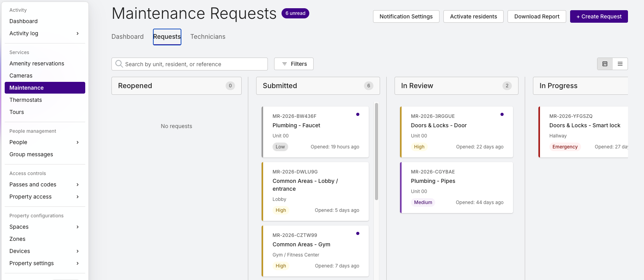The width and height of the screenshot is (644, 280).
Task: Open the Filters panel
Action: point(294,64)
